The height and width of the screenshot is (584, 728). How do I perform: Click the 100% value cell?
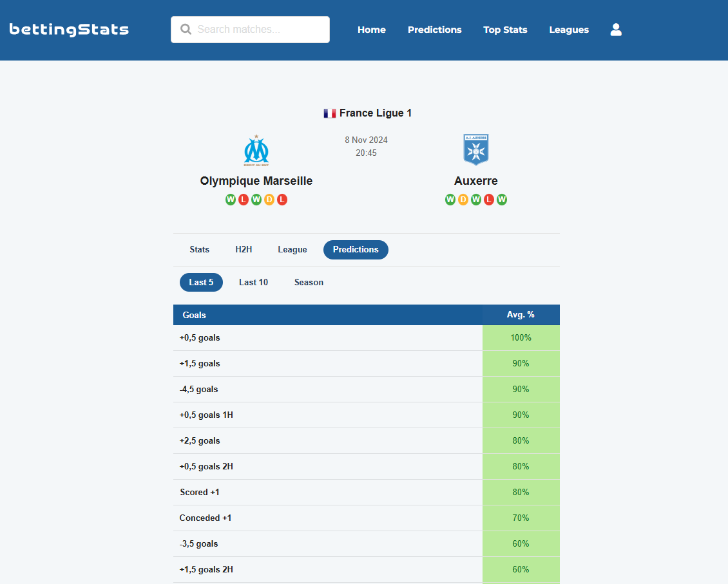[x=521, y=337]
